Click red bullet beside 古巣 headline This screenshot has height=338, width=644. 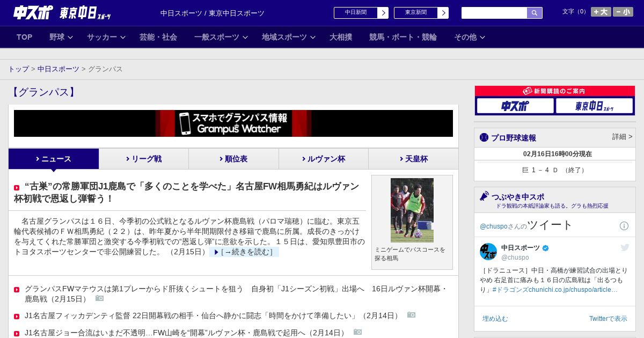point(17,188)
